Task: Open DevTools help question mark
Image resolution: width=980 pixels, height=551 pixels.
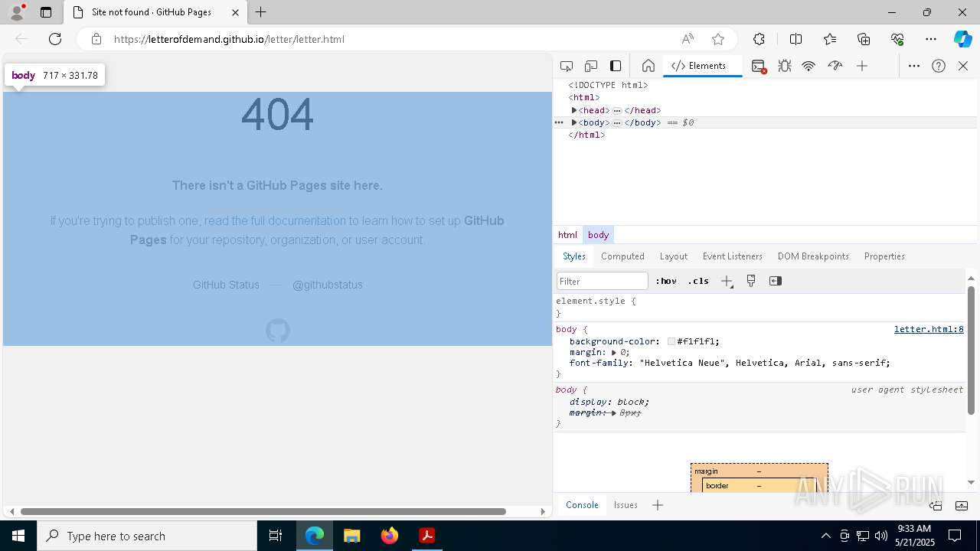Action: pyautogui.click(x=939, y=66)
